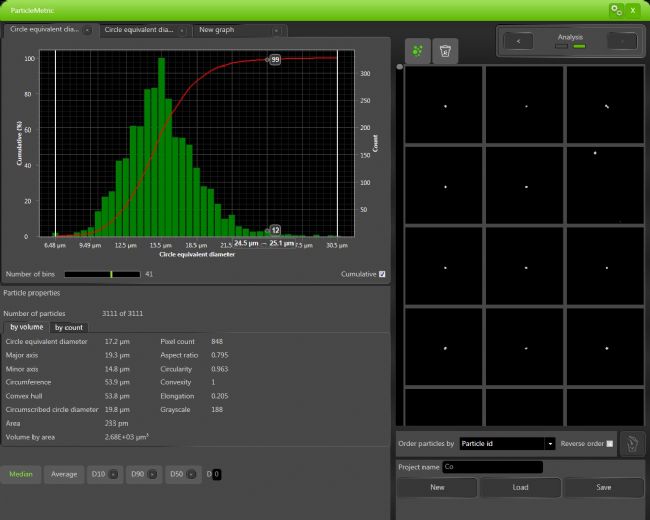The image size is (650, 520).
Task: Expand the D90 arrow option
Action: click(x=153, y=474)
